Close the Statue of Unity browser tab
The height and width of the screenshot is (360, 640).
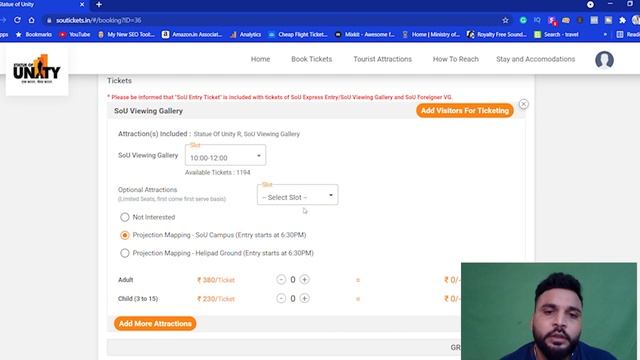82,4
